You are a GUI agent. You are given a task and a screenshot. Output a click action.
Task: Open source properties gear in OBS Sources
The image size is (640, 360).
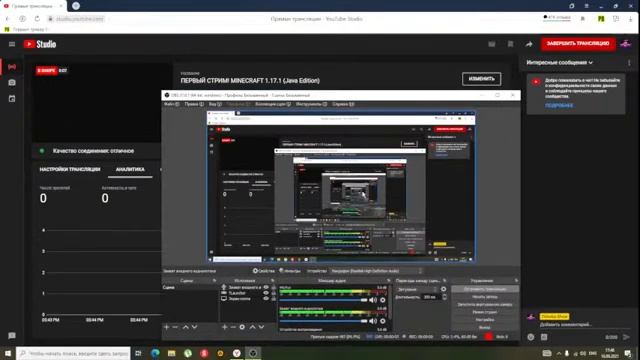pyautogui.click(x=242, y=327)
